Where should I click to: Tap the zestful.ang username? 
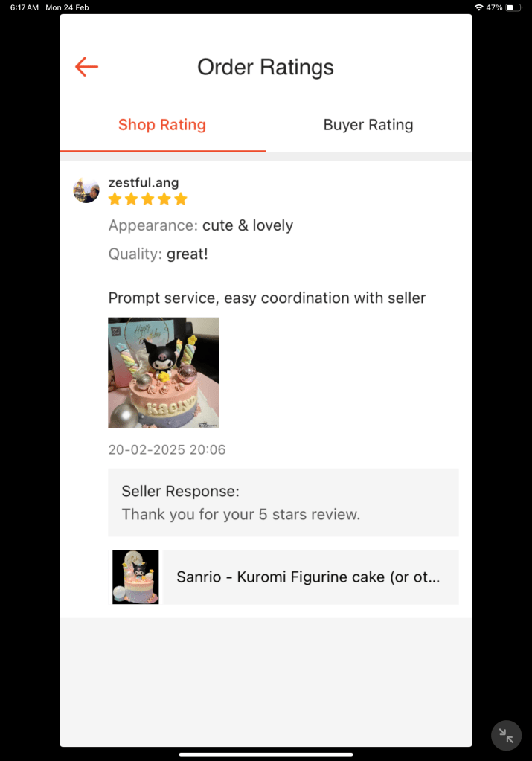(144, 182)
